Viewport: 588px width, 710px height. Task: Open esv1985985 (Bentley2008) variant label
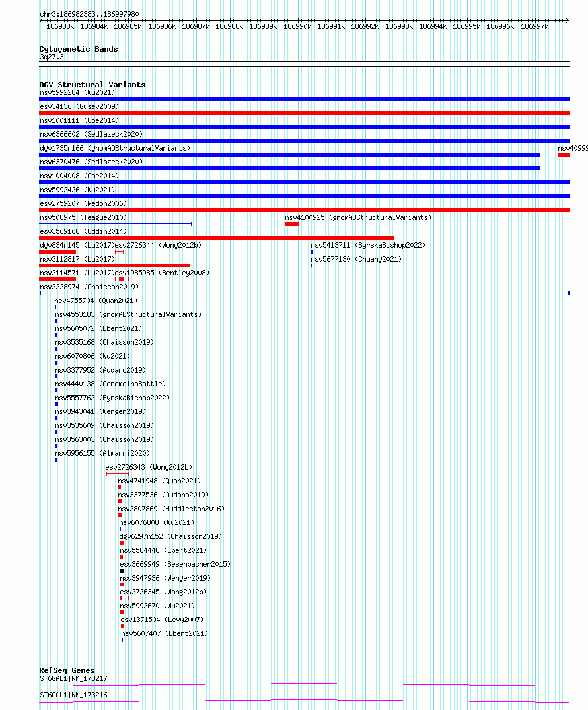pos(162,273)
